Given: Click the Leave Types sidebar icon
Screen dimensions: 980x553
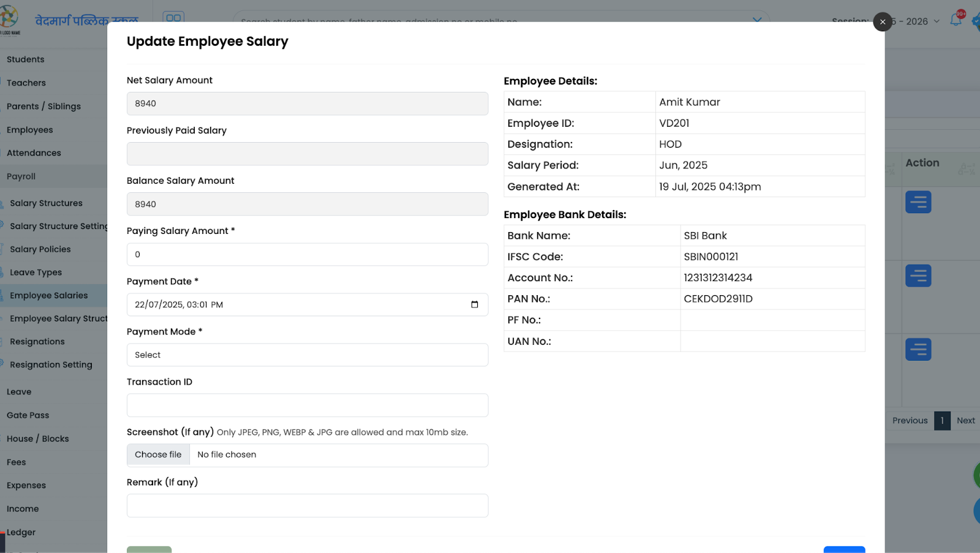Looking at the screenshot, I should [x=3, y=272].
